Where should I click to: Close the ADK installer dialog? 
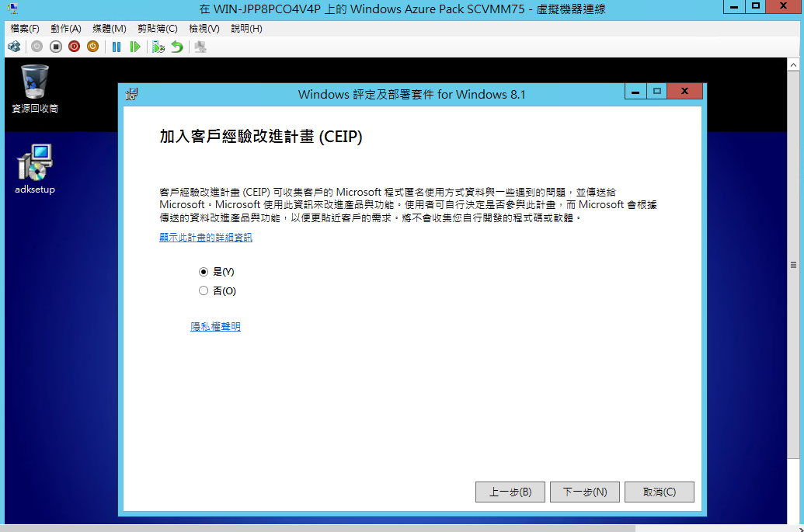[684, 92]
